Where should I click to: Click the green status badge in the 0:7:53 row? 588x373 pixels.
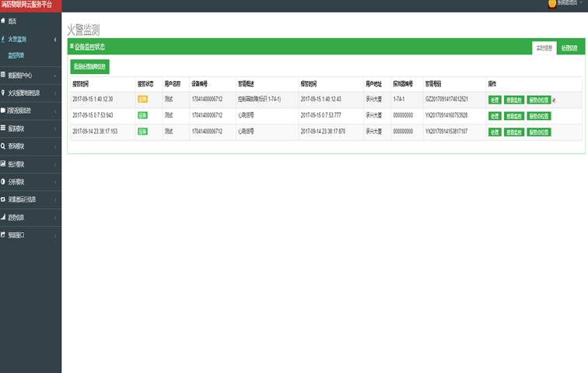[142, 115]
